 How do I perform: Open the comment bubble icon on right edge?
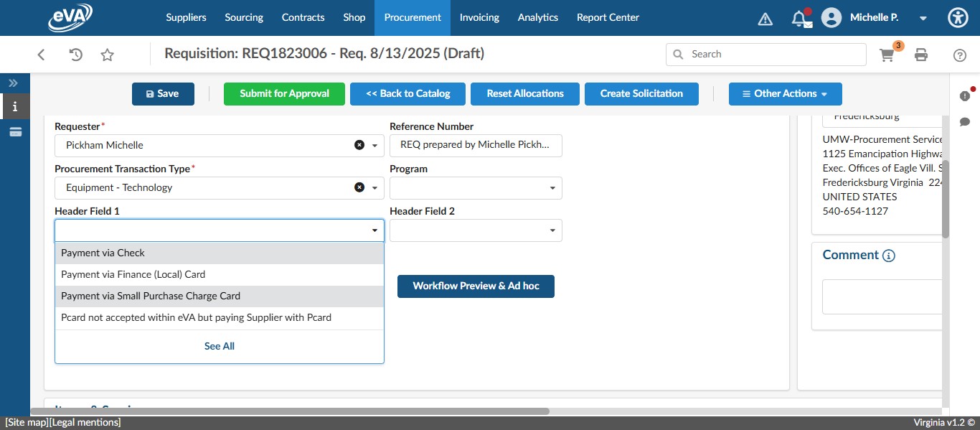coord(965,122)
